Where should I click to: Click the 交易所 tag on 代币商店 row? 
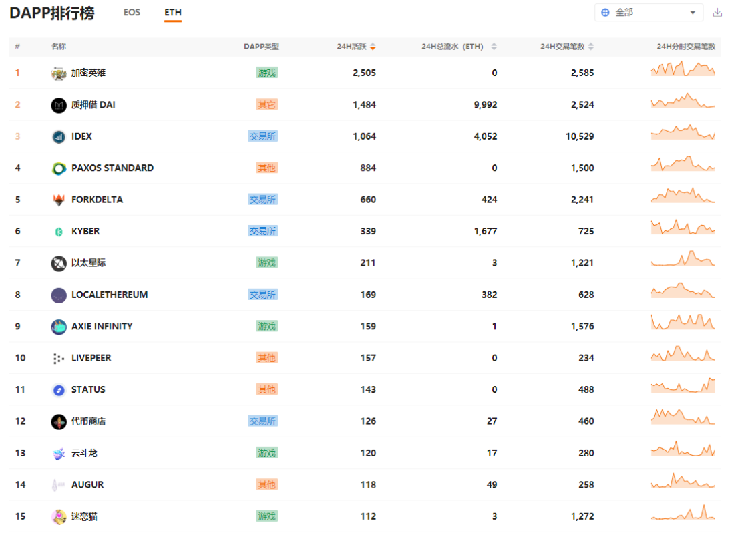pos(262,421)
